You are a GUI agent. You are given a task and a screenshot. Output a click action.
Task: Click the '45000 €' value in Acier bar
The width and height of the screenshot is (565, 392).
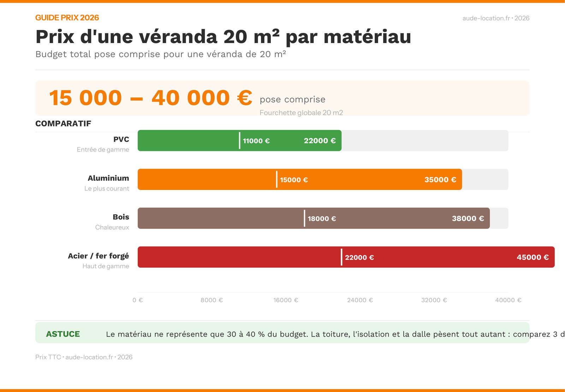tap(533, 257)
